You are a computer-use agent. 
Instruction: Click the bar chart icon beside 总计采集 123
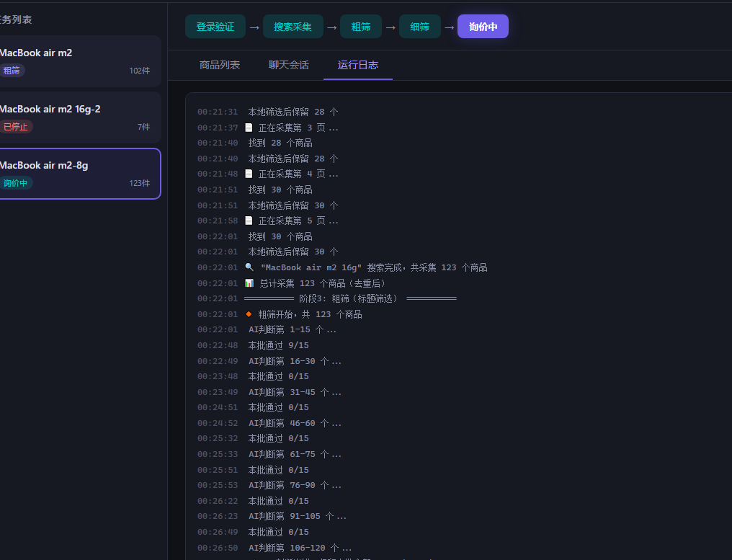[249, 283]
